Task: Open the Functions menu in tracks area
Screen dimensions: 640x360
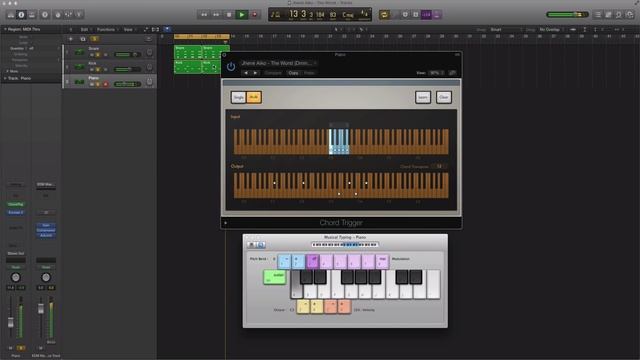Action: 107,29
